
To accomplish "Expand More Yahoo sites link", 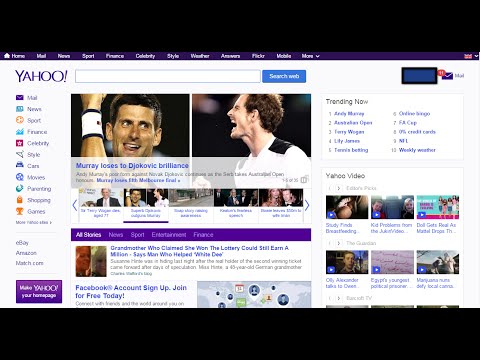I will (34, 222).
